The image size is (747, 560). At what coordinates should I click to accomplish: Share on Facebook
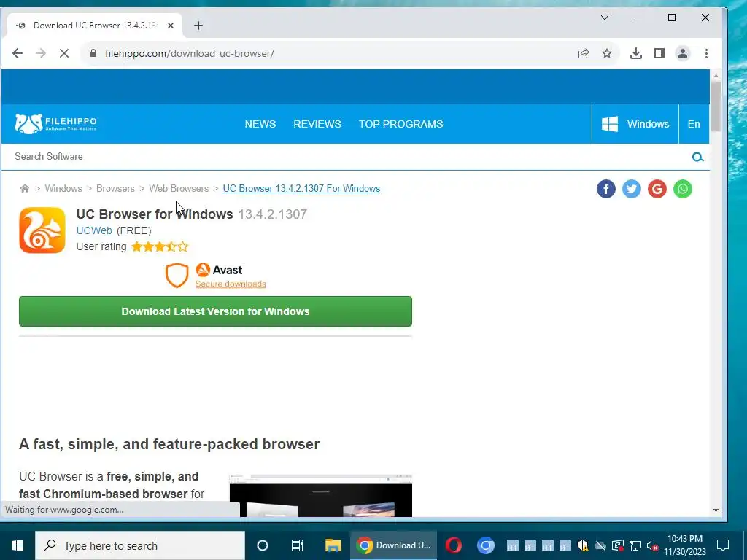606,189
